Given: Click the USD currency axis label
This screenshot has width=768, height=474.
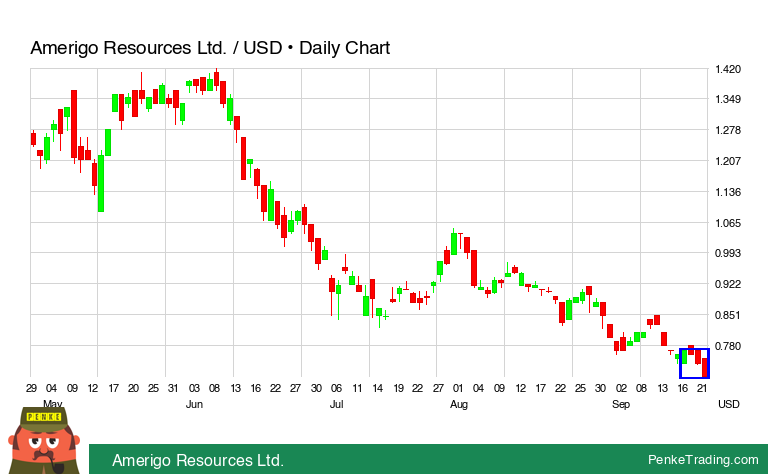Looking at the screenshot, I should (729, 404).
